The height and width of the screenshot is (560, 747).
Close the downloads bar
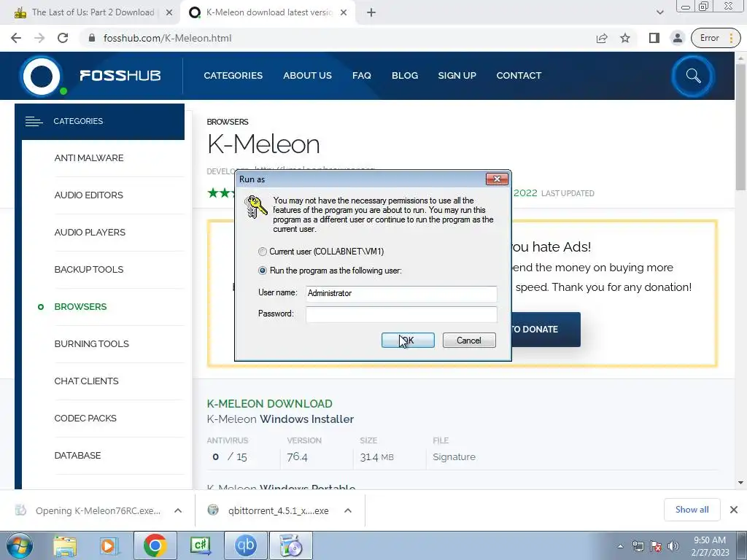[734, 510]
